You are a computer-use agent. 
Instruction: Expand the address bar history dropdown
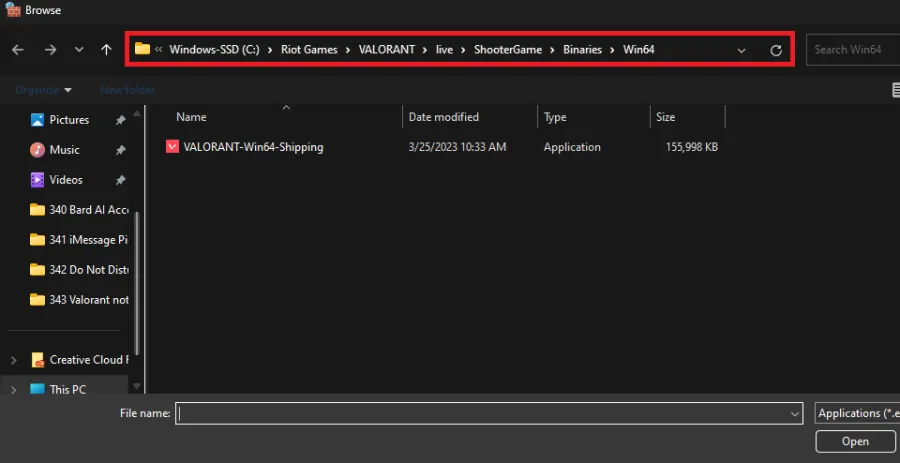click(741, 50)
